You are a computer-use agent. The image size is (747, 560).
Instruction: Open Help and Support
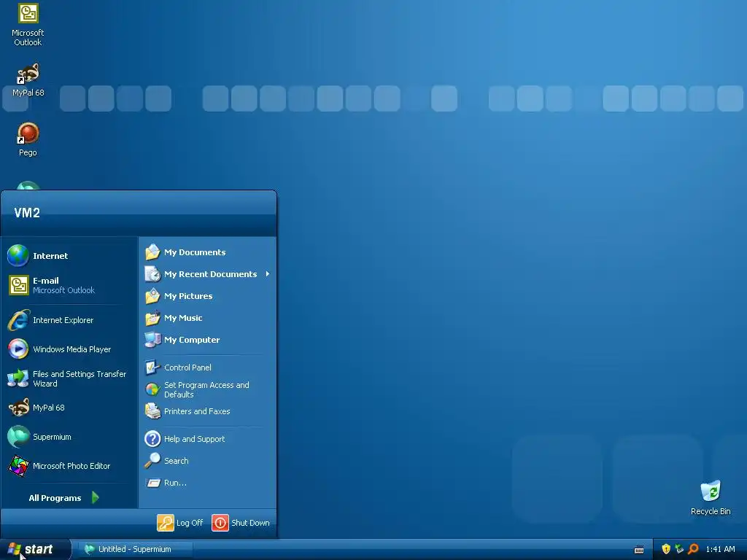[x=208, y=438]
